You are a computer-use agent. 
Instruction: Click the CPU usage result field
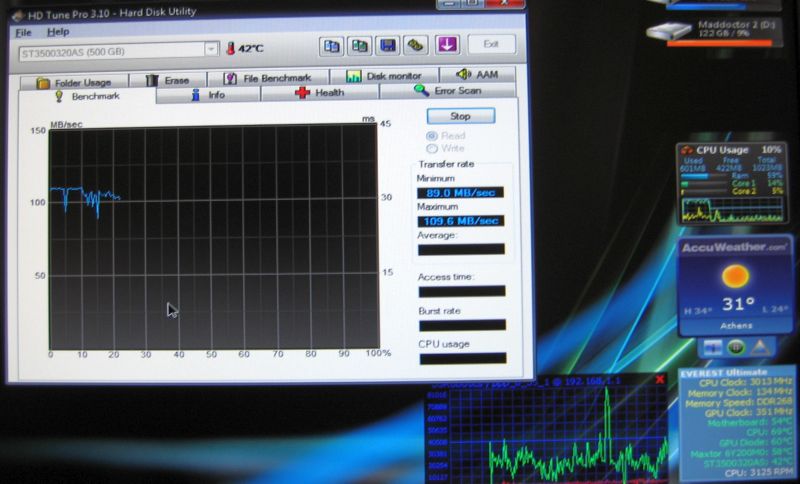pos(463,359)
